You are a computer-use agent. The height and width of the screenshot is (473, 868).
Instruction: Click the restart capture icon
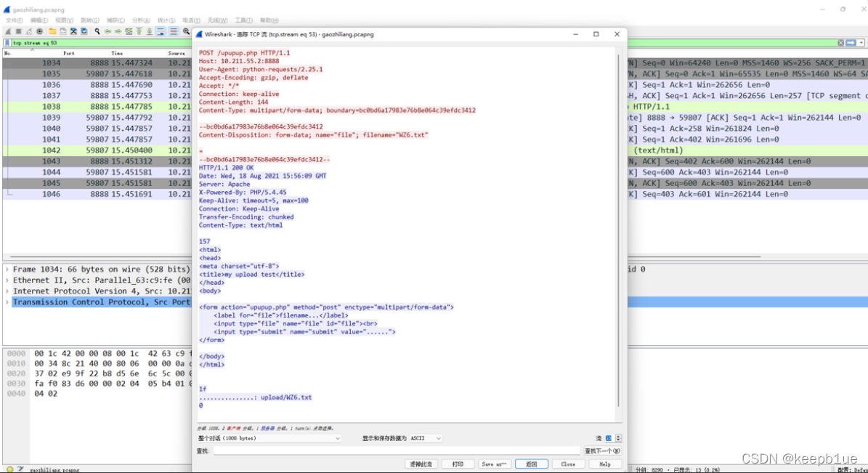29,31
